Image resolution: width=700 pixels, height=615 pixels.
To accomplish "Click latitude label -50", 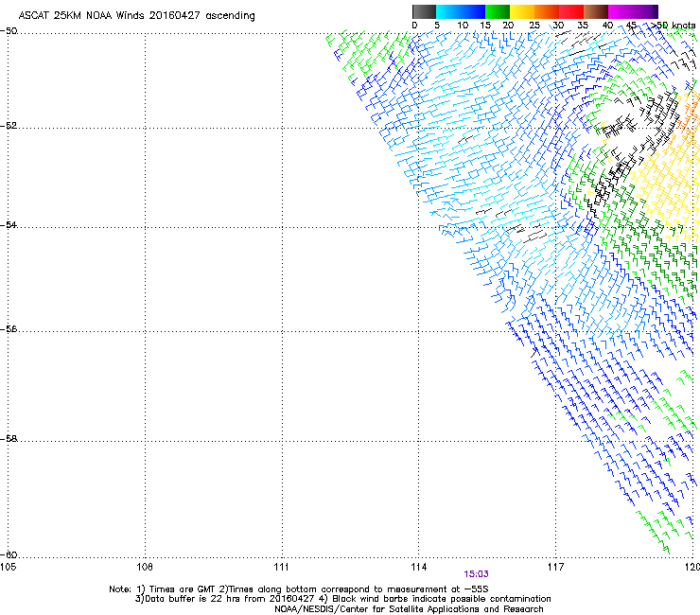I will pos(9,31).
